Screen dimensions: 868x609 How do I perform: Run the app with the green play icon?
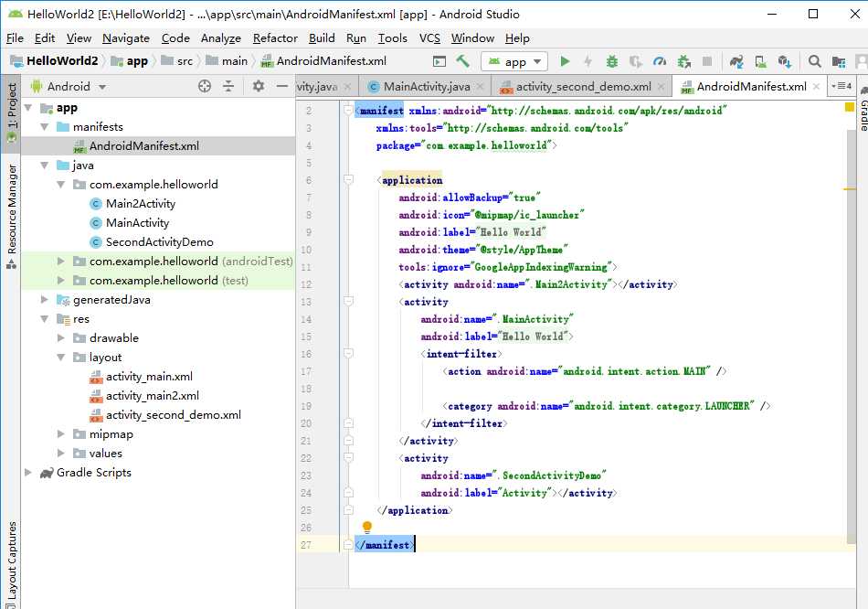pyautogui.click(x=565, y=61)
